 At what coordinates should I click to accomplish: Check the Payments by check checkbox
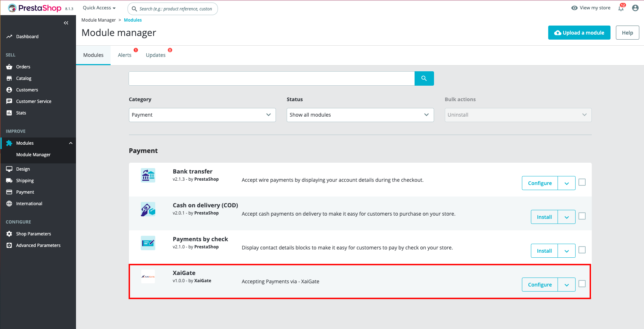pyautogui.click(x=582, y=250)
